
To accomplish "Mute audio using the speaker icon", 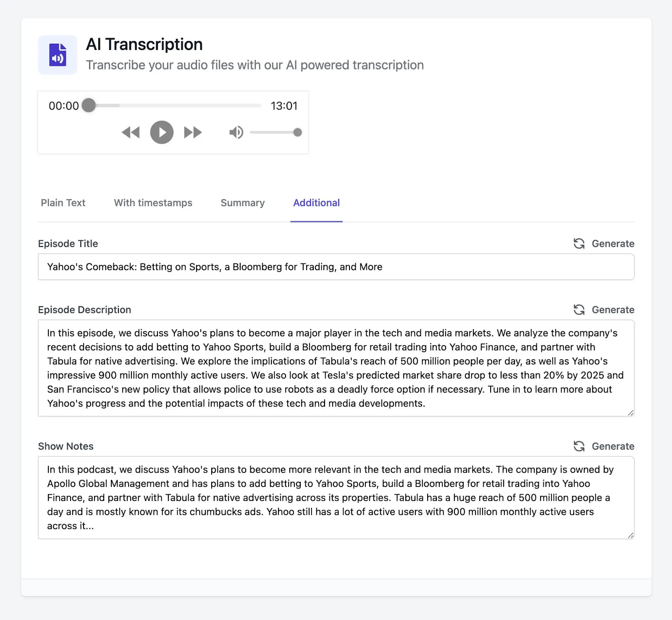I will (x=236, y=132).
